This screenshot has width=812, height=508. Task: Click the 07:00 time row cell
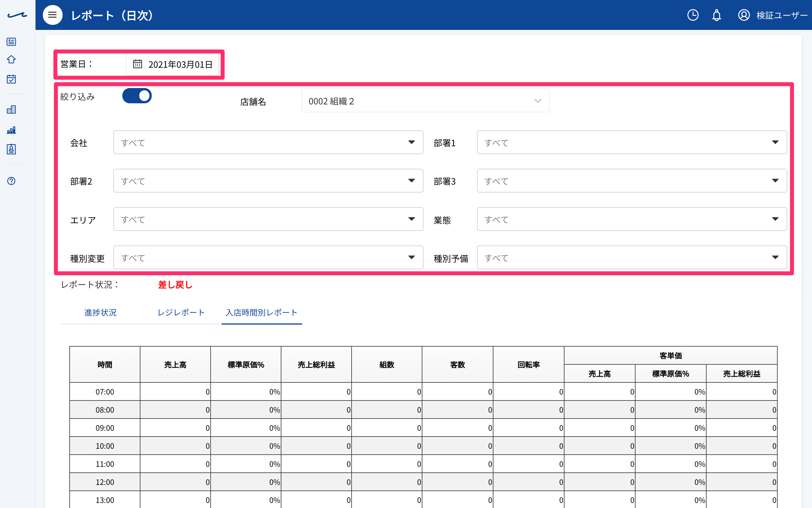coord(105,392)
